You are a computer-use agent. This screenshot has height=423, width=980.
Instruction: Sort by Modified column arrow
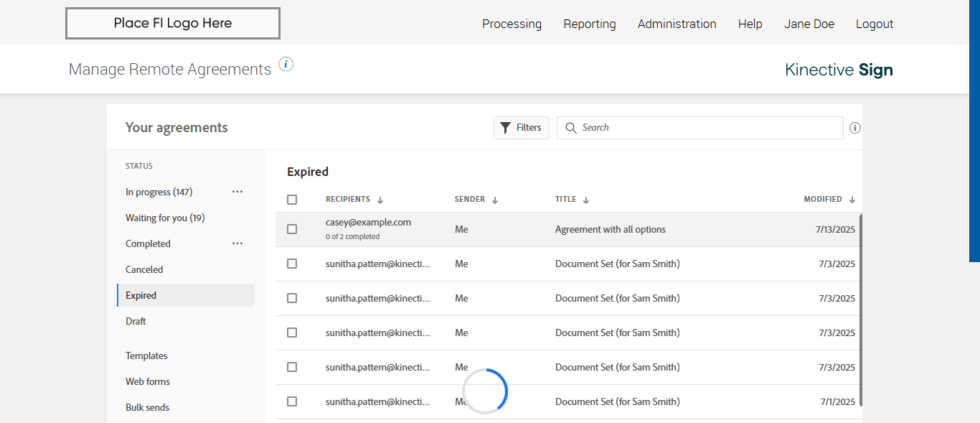(852, 200)
